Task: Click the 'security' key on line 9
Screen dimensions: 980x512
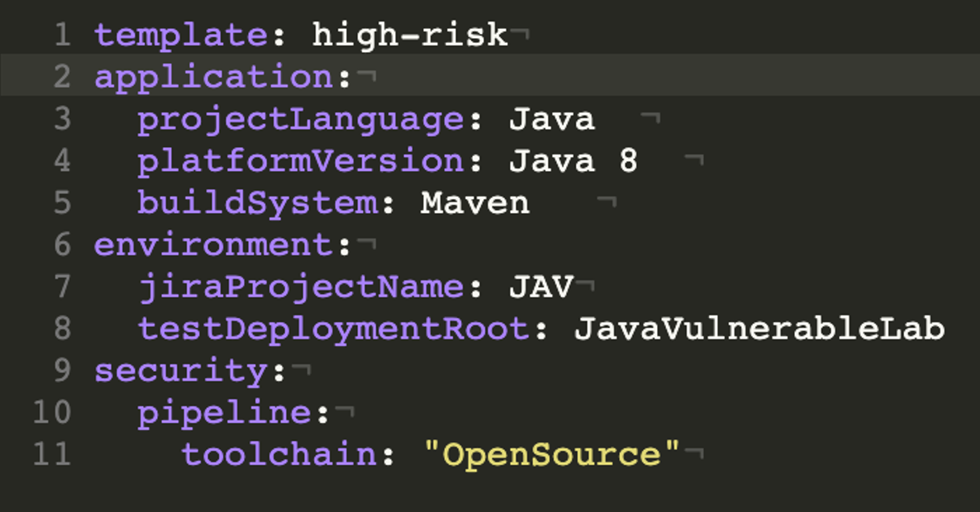Action: pyautogui.click(x=181, y=372)
